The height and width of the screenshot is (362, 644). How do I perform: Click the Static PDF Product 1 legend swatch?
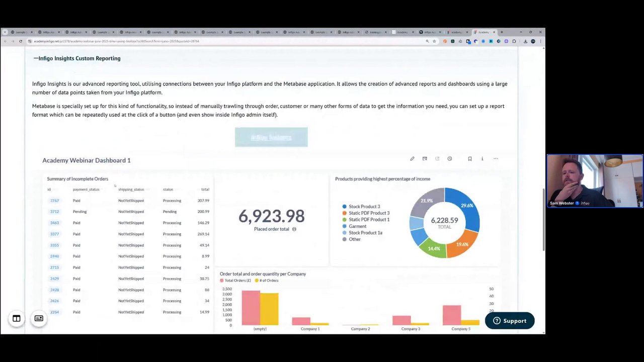click(x=345, y=220)
